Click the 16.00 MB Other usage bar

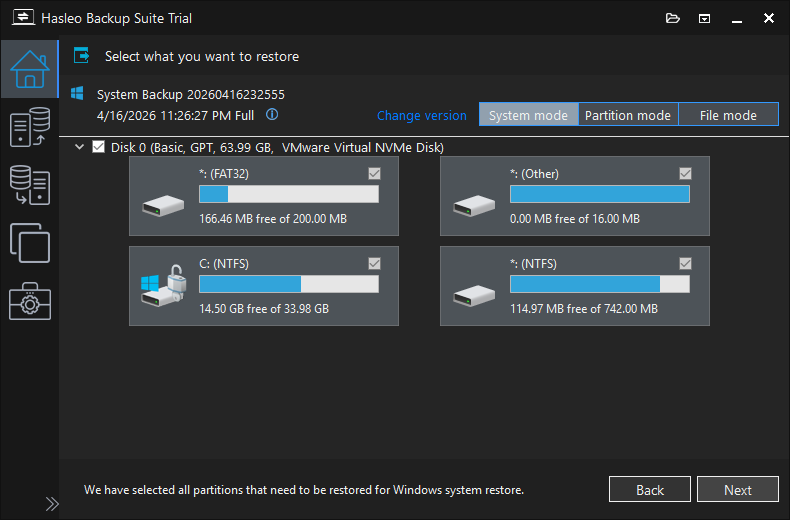[x=600, y=194]
